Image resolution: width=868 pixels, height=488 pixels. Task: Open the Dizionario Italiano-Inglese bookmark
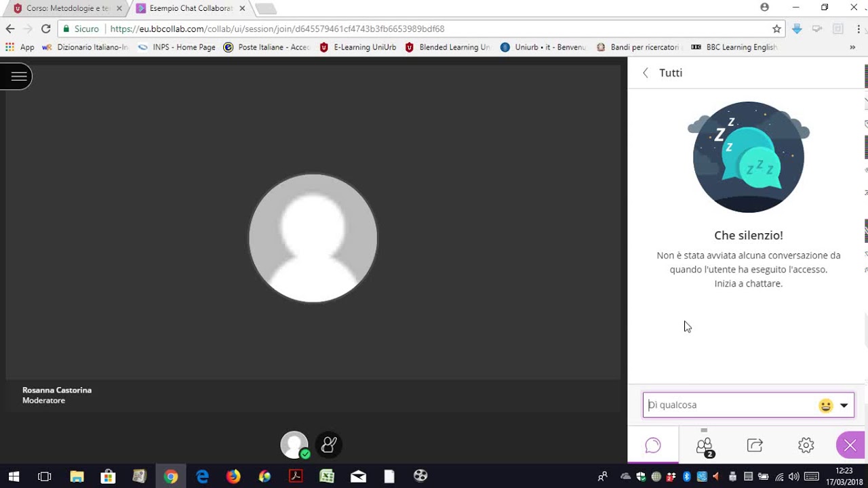pos(85,47)
